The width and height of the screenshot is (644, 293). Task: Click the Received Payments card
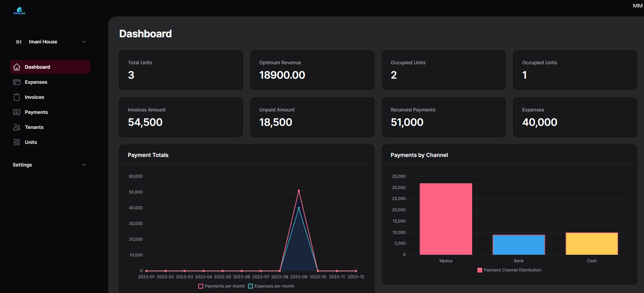[x=443, y=117]
